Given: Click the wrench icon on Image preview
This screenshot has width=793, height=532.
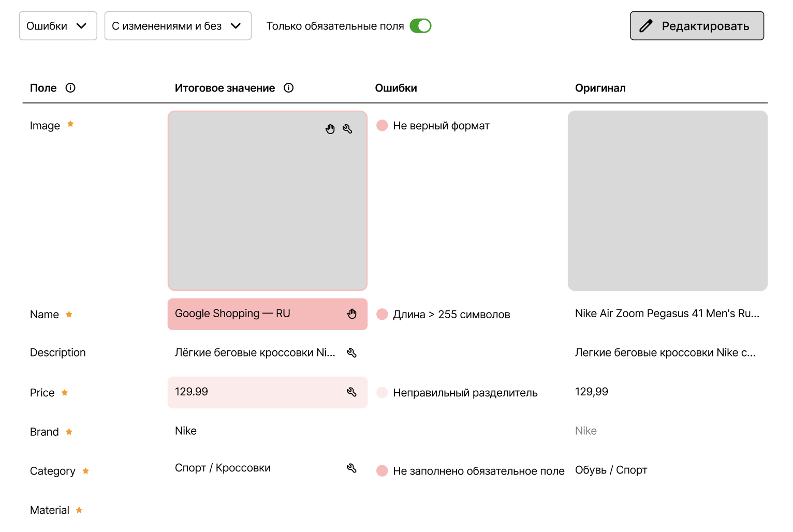Looking at the screenshot, I should coord(347,129).
